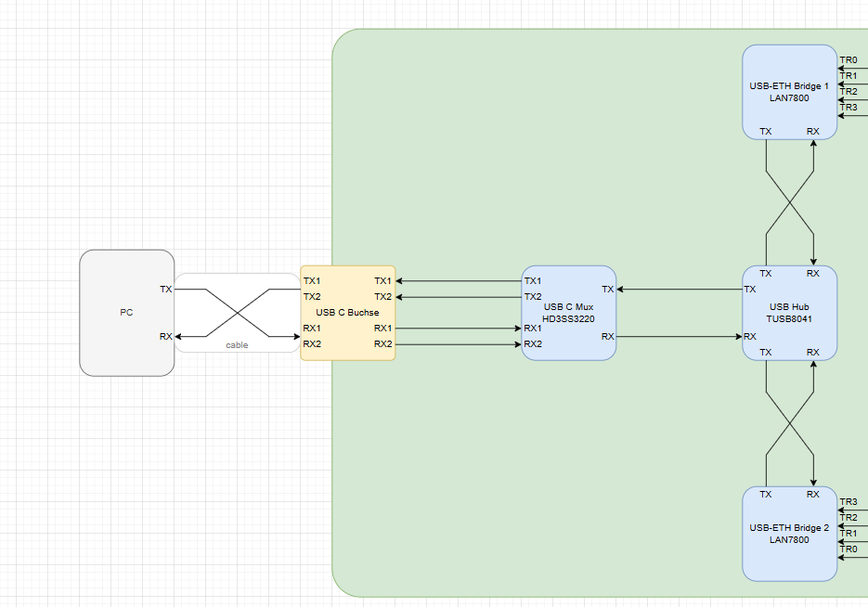Select the USB-ETH Bridge 1 LAN7800 block
This screenshot has width=868, height=607.
tap(789, 90)
